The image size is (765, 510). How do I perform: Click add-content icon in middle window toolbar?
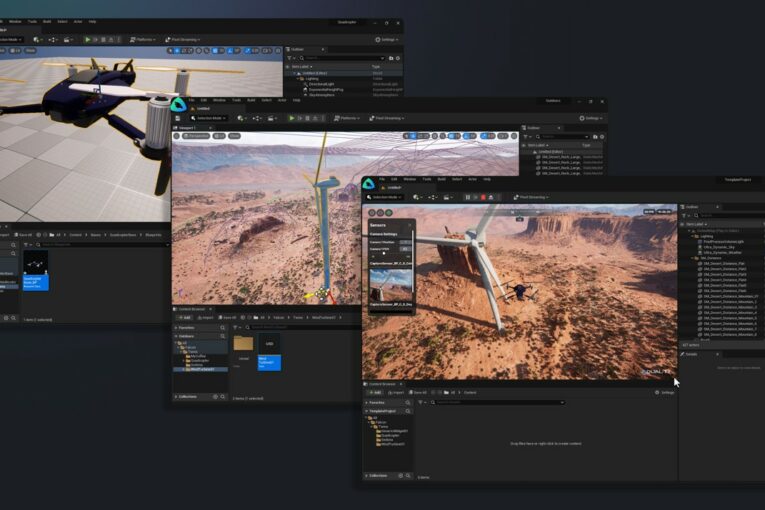tap(241, 118)
